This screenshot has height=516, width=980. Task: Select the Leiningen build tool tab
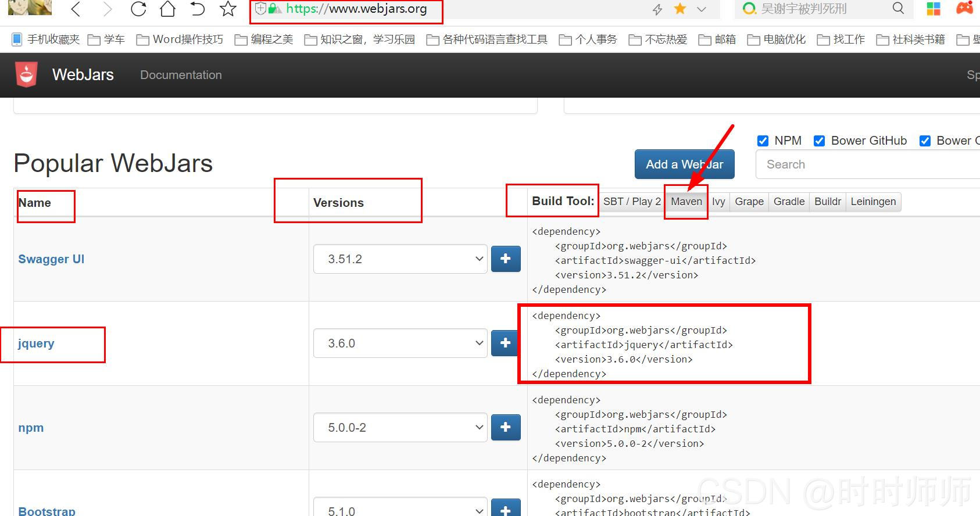[x=873, y=202]
